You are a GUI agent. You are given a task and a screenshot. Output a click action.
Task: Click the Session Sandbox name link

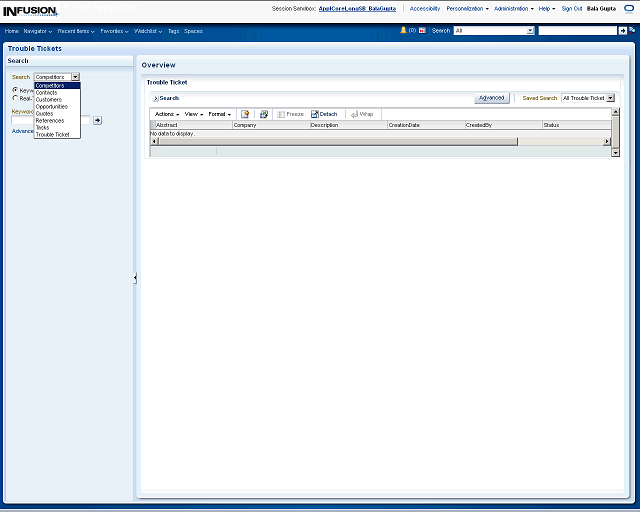coord(357,9)
